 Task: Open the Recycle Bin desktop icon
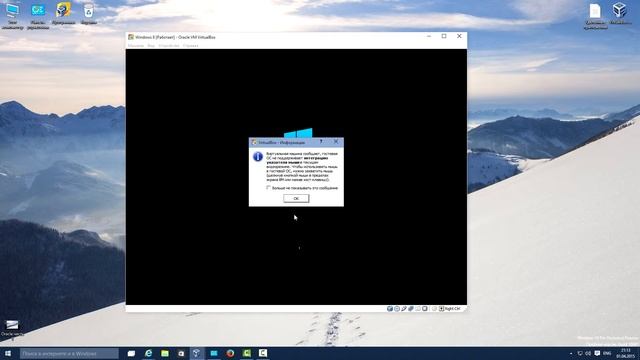(89, 14)
